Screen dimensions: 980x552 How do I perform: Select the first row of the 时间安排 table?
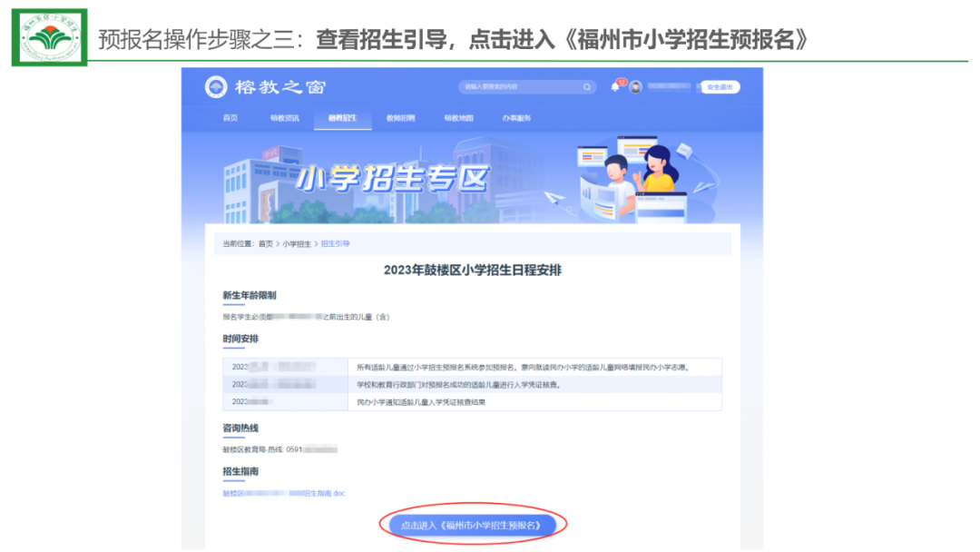[472, 367]
